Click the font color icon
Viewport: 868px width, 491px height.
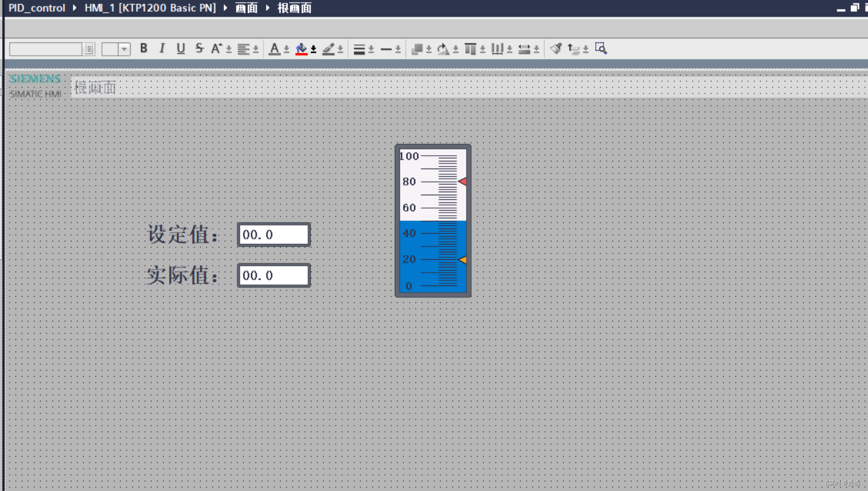point(274,49)
